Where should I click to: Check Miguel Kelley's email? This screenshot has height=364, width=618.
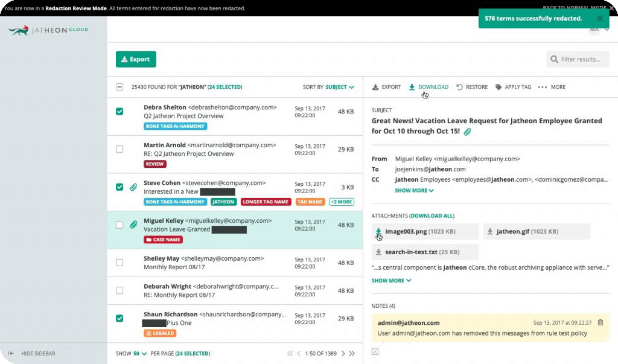tap(119, 225)
